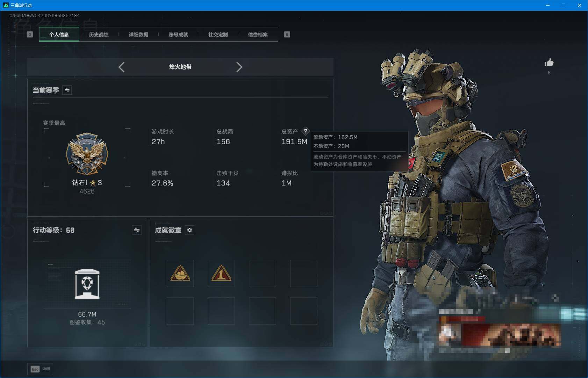Image resolution: width=588 pixels, height=378 pixels.
Task: Open the 社交定制 tab
Action: pyautogui.click(x=218, y=35)
